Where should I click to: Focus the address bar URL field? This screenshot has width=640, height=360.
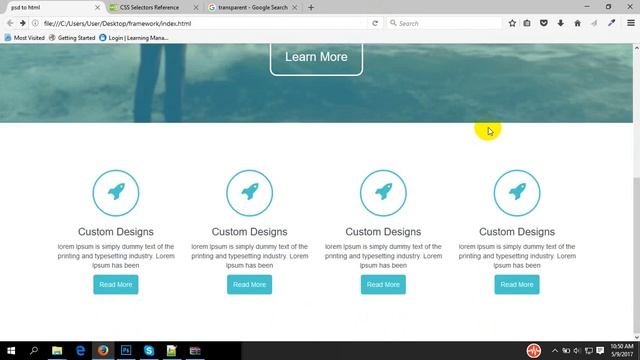click(200, 23)
